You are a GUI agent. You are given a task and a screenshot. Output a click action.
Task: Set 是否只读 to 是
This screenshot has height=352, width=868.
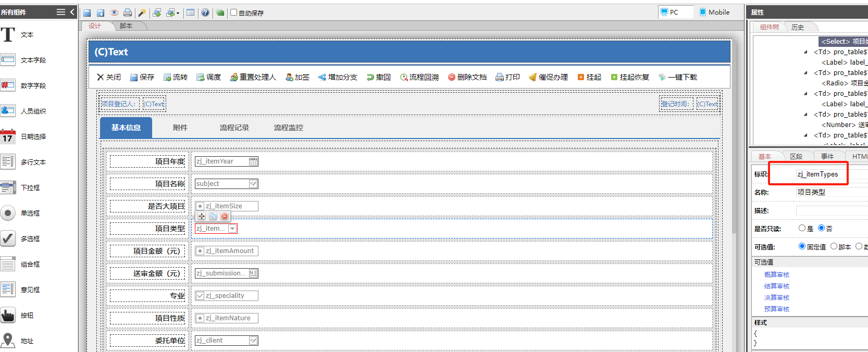[802, 228]
